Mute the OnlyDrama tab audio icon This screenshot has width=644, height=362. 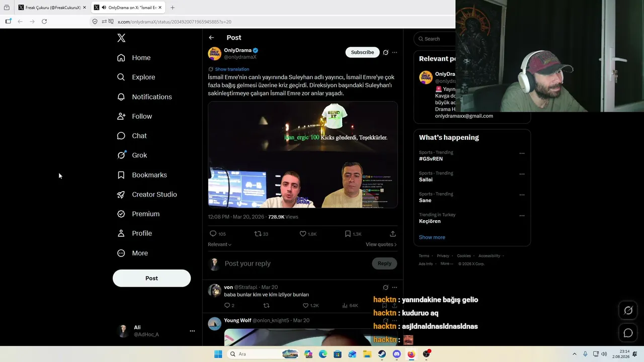pyautogui.click(x=104, y=8)
